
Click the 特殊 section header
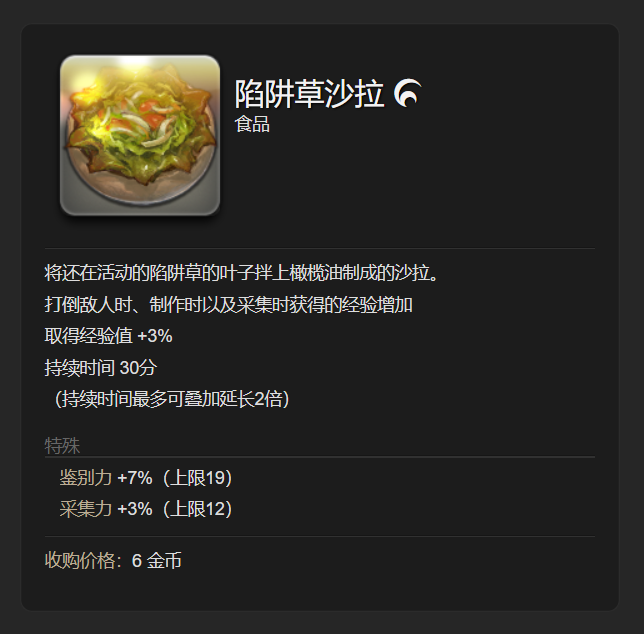click(62, 446)
